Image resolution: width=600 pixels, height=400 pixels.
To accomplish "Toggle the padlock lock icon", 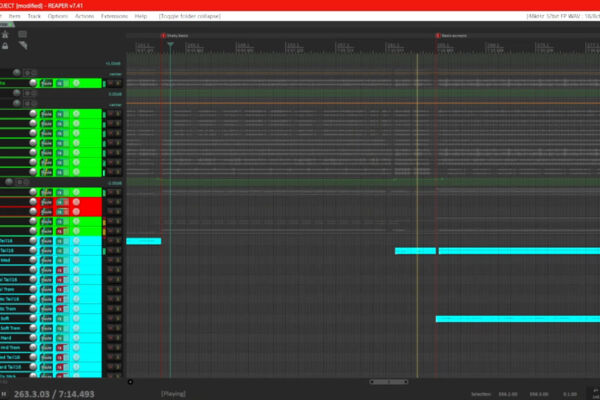I will click(5, 46).
